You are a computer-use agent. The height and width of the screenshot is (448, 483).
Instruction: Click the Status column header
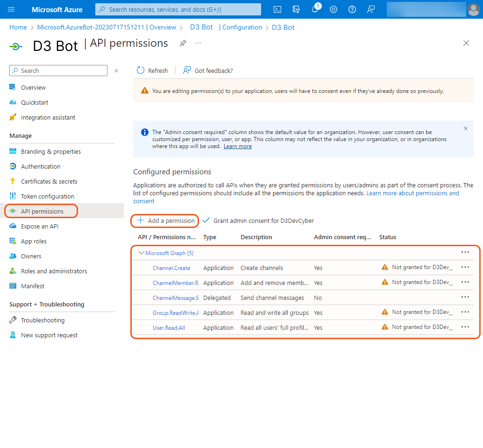388,237
